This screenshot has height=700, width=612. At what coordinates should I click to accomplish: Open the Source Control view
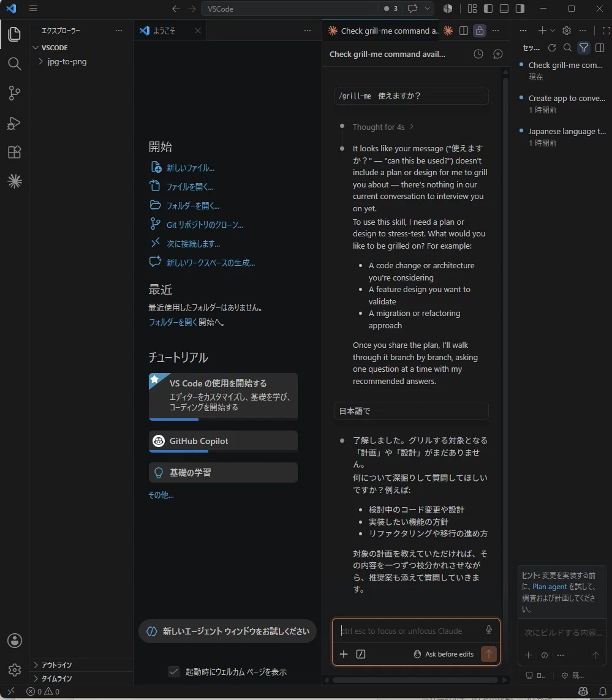pyautogui.click(x=14, y=93)
